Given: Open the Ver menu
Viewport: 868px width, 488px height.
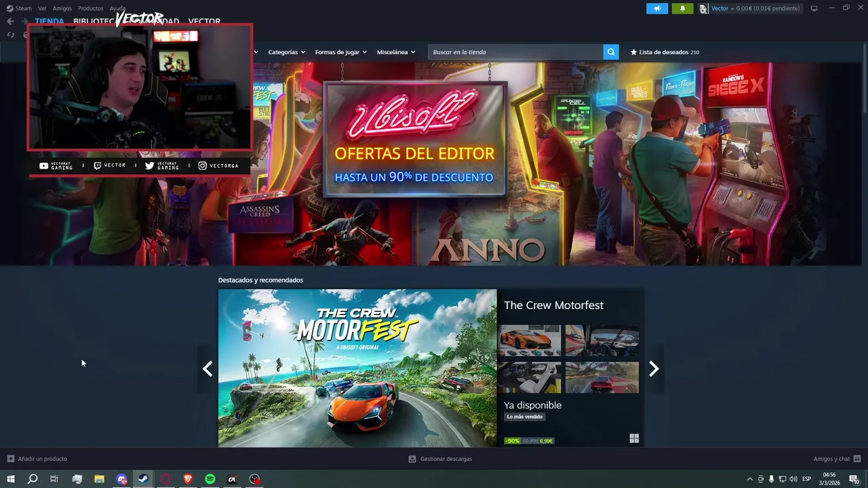Looking at the screenshot, I should pyautogui.click(x=42, y=8).
